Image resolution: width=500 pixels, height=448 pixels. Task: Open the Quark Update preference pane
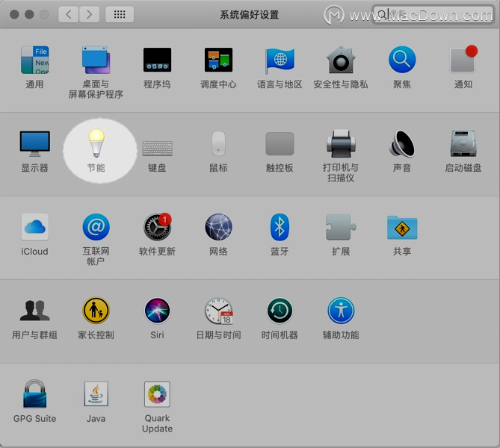(x=157, y=394)
